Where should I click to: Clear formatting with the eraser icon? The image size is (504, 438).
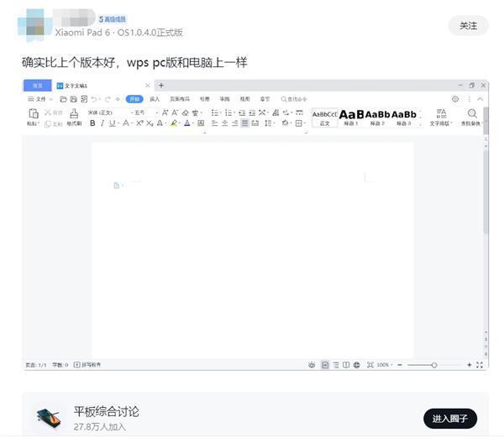pyautogui.click(x=185, y=112)
